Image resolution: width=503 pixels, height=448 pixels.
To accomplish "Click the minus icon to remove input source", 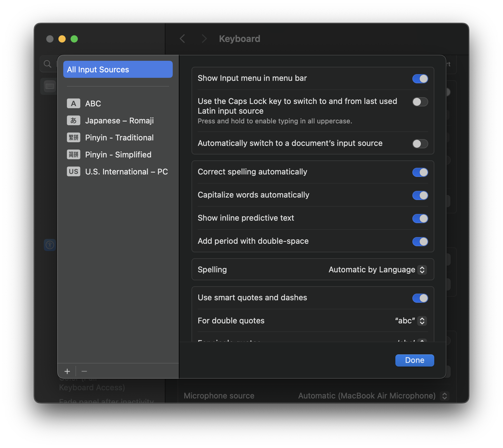I will (84, 371).
